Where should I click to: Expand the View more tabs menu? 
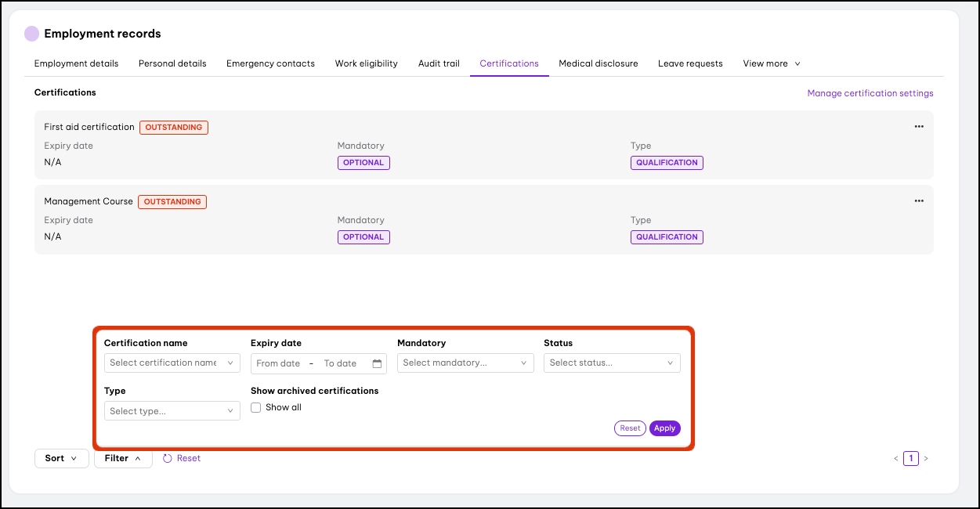pos(771,63)
